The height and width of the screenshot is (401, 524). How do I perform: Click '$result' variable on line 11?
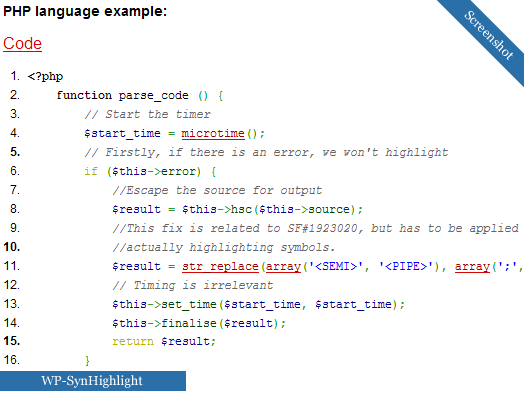tap(136, 267)
